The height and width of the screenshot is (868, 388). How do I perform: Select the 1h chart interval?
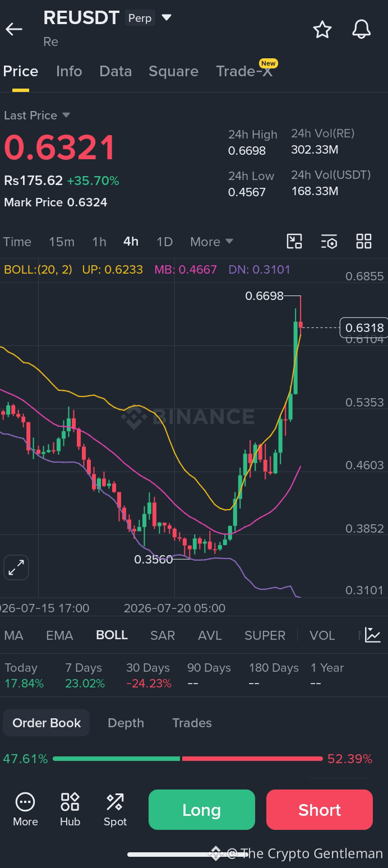coord(99,242)
